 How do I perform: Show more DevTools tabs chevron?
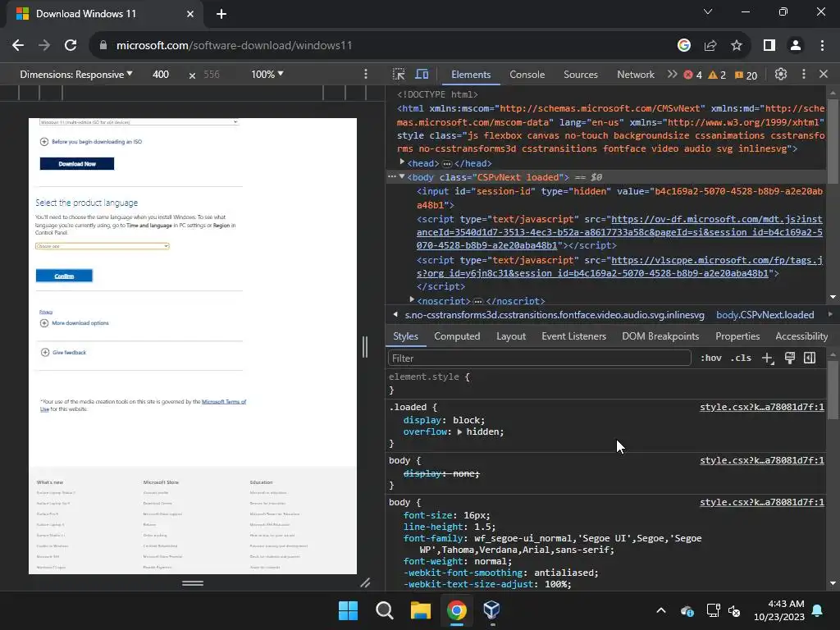coord(672,75)
